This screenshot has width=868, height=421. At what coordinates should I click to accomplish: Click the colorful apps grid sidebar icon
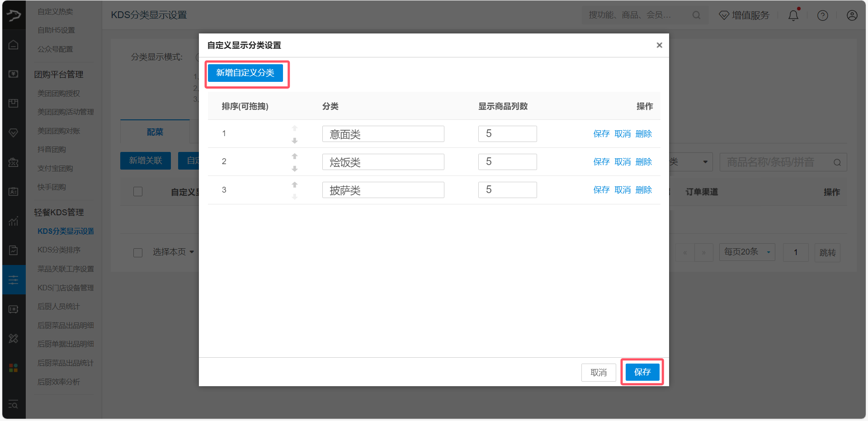(x=14, y=368)
